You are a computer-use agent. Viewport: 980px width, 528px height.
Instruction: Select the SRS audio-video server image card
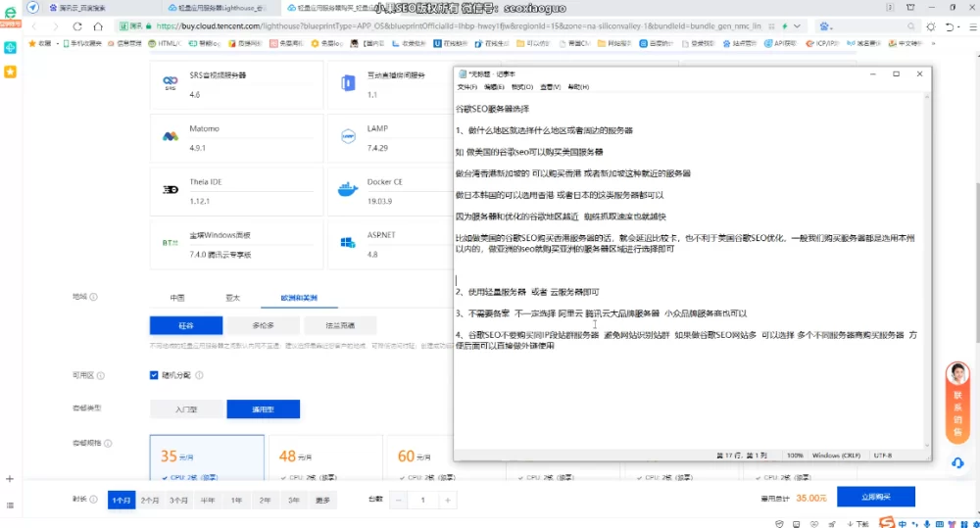tap(236, 85)
